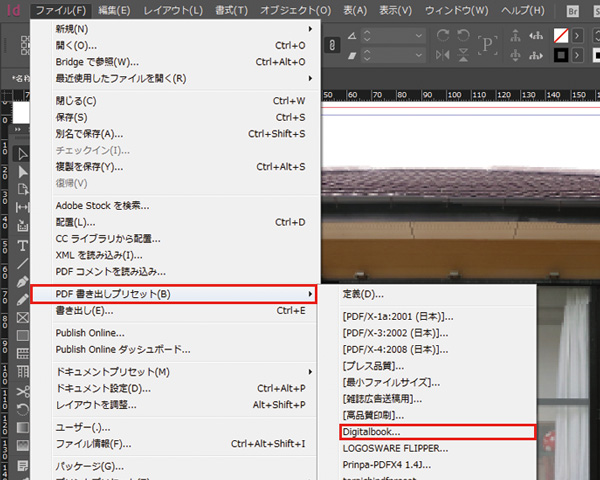Click the P transform preview icon
Image resolution: width=600 pixels, height=480 pixels.
tap(487, 45)
